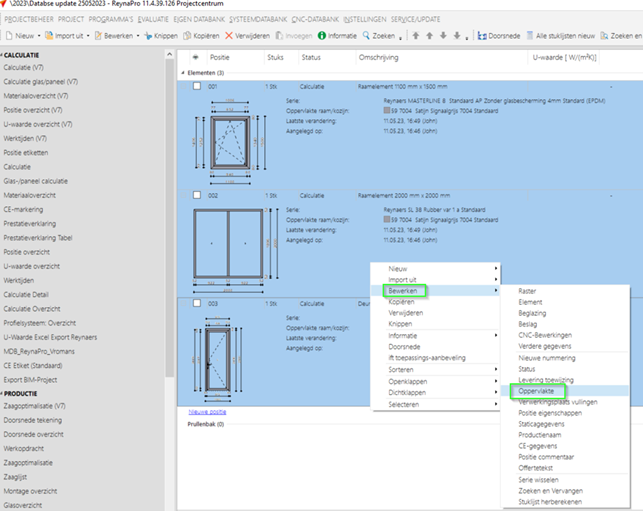Expand the Sorteren submenu arrow
Image resolution: width=643 pixels, height=511 pixels.
(496, 369)
